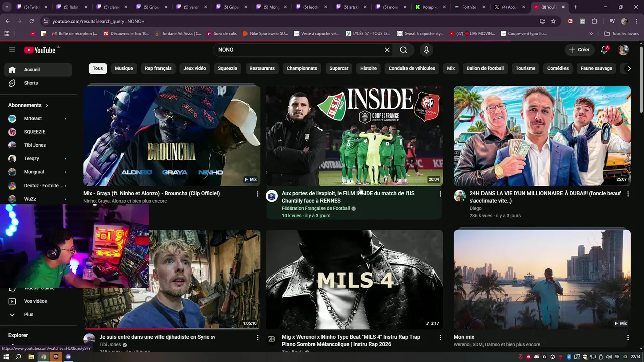Open the Chrome three-dot menu
Screen dimensions: 644x362
pos(636,21)
